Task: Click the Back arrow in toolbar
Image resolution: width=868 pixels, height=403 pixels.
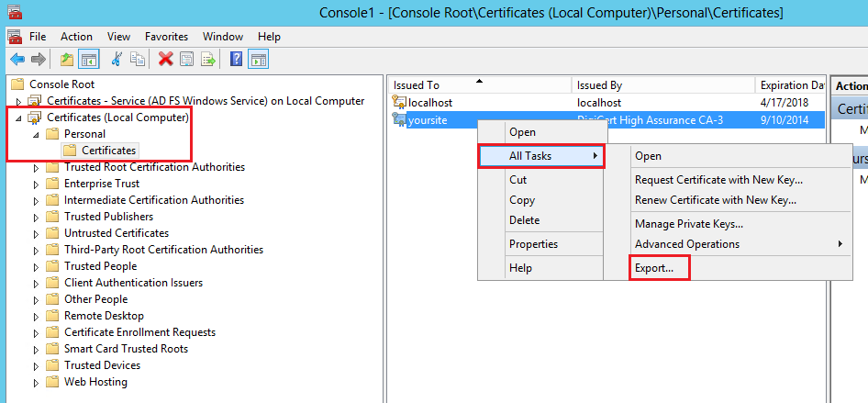Action: (x=17, y=60)
